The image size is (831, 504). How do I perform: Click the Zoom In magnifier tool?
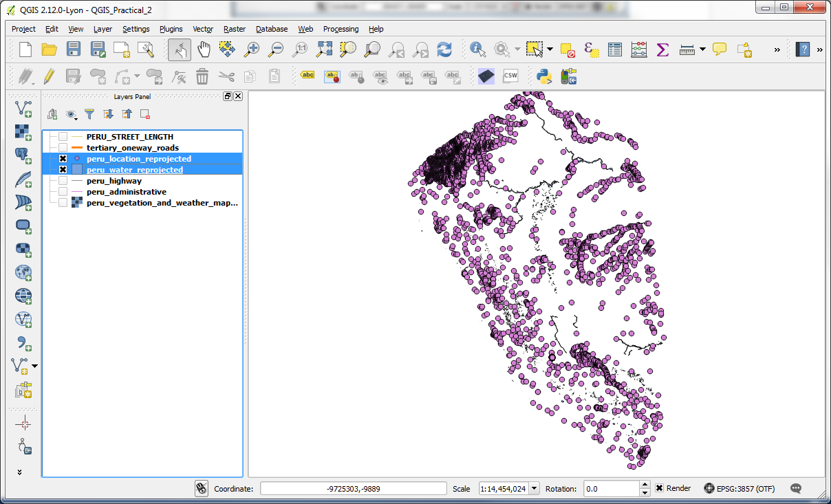[x=252, y=50]
